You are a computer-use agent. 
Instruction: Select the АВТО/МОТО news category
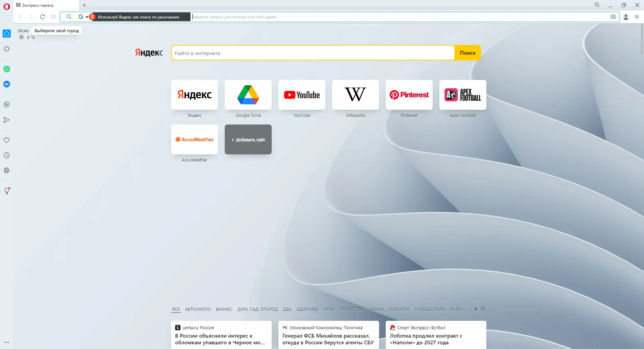pyautogui.click(x=198, y=309)
